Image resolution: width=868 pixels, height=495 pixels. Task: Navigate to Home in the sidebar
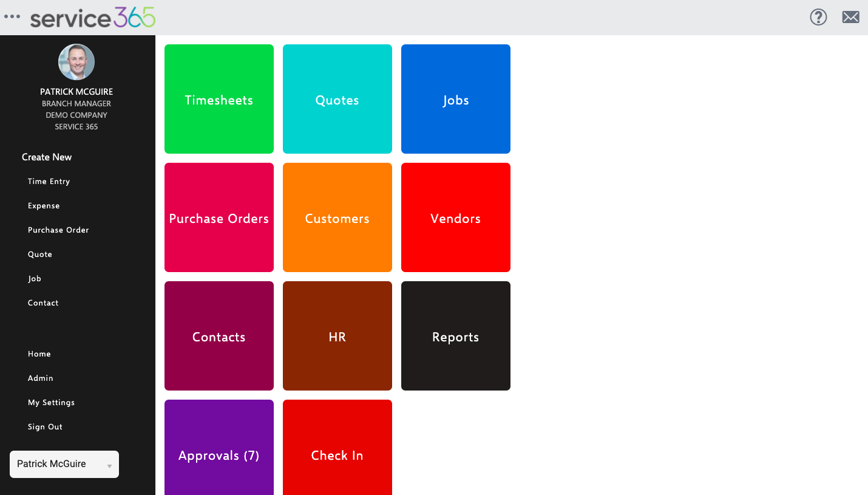(39, 353)
